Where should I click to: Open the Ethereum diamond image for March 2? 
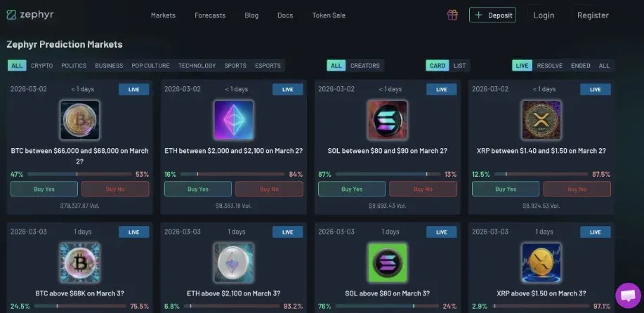(234, 120)
